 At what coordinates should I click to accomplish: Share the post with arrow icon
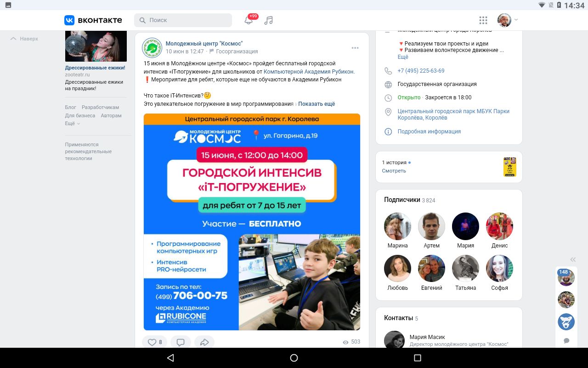coord(204,342)
